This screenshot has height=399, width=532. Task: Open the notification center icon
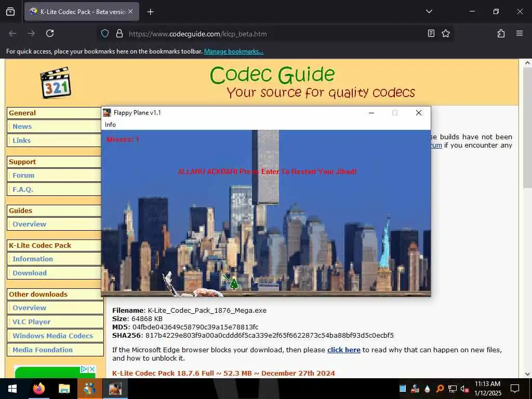pos(515,389)
